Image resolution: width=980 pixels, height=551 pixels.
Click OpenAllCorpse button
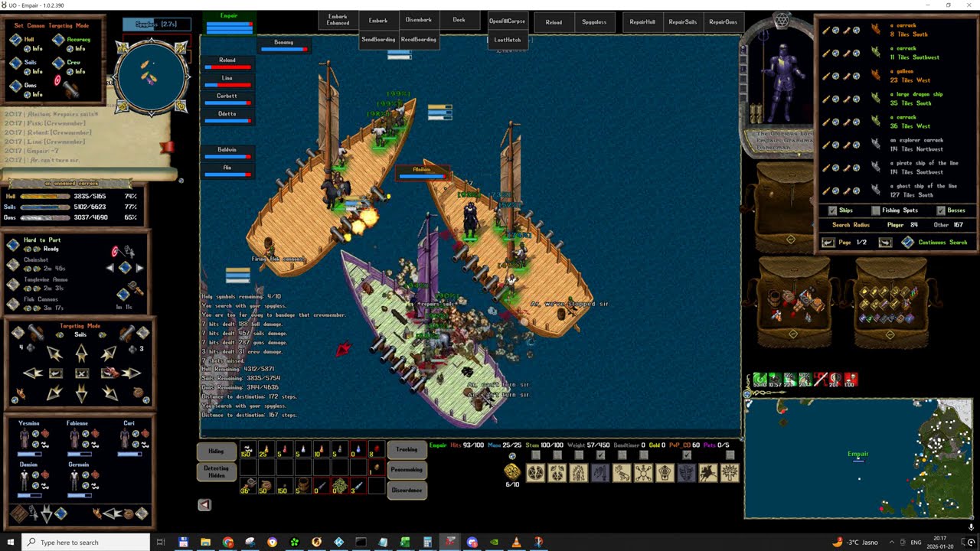click(507, 21)
